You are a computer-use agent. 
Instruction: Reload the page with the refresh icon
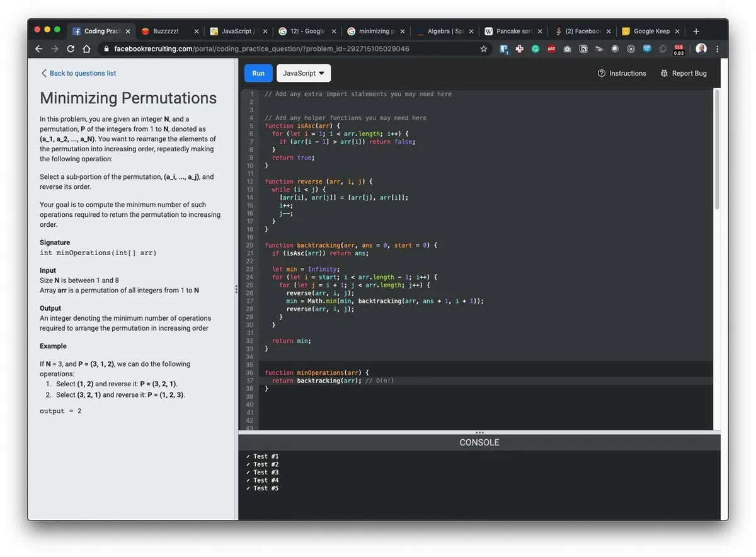(71, 49)
